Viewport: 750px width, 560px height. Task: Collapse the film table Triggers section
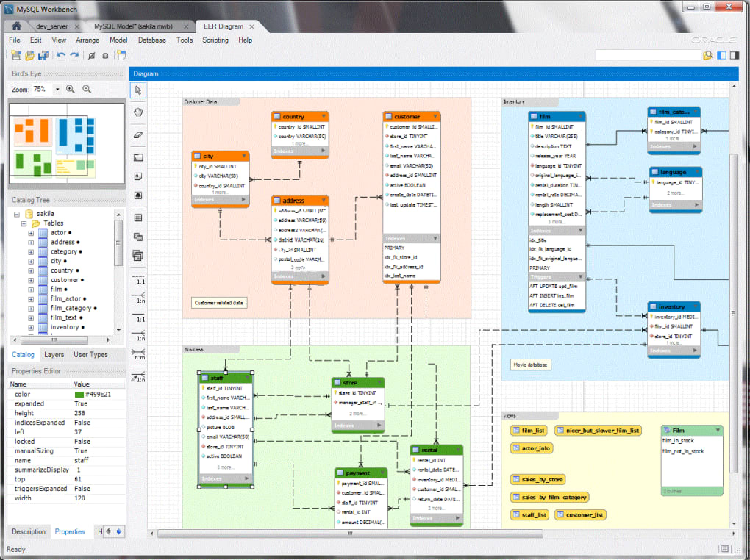[580, 277]
